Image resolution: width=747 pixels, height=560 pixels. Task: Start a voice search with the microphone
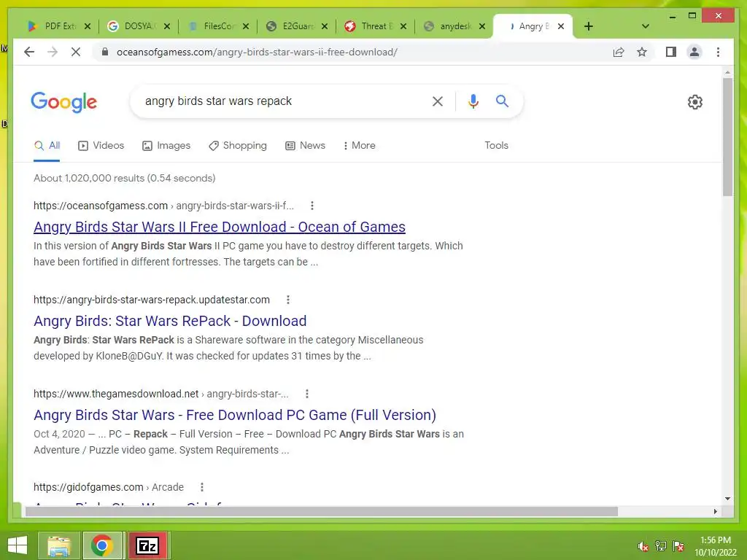coord(473,101)
